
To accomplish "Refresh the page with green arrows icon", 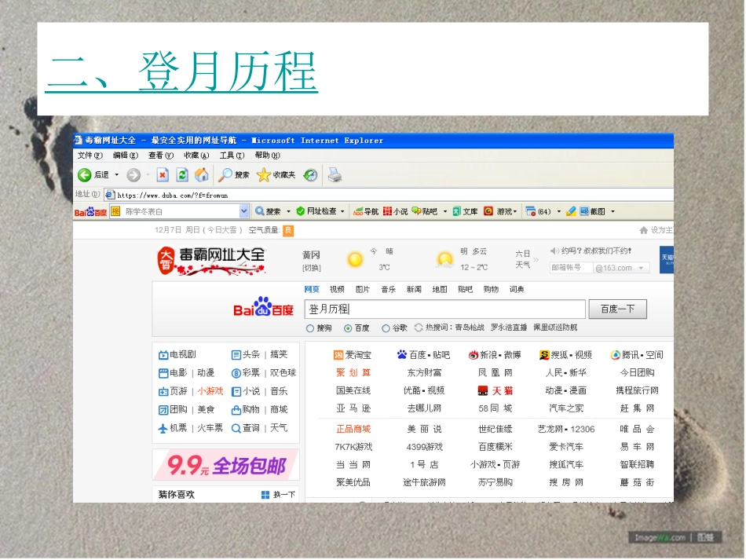I will click(182, 175).
